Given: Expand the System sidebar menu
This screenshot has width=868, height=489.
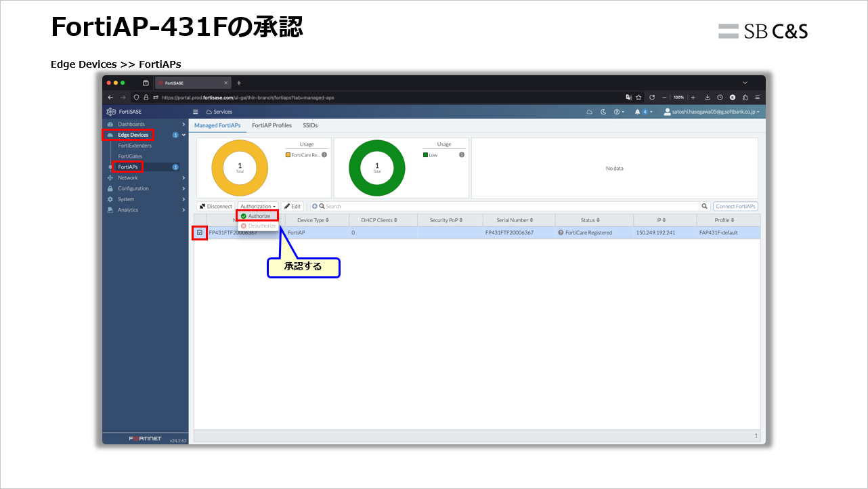Looking at the screenshot, I should (146, 199).
